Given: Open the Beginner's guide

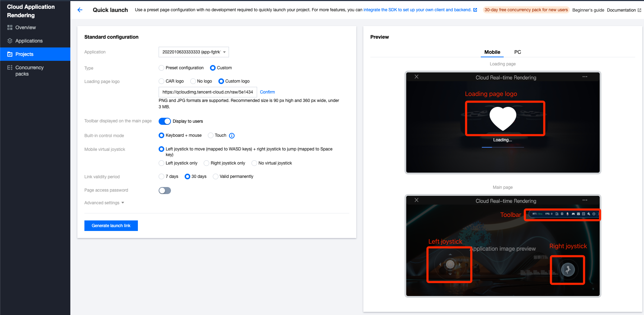Looking at the screenshot, I should click(588, 10).
